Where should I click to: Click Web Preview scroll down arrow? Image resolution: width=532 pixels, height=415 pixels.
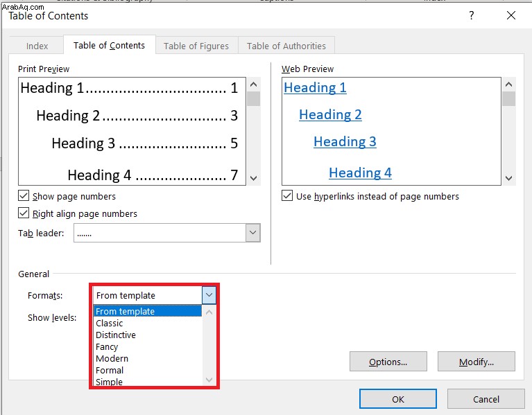(x=508, y=178)
